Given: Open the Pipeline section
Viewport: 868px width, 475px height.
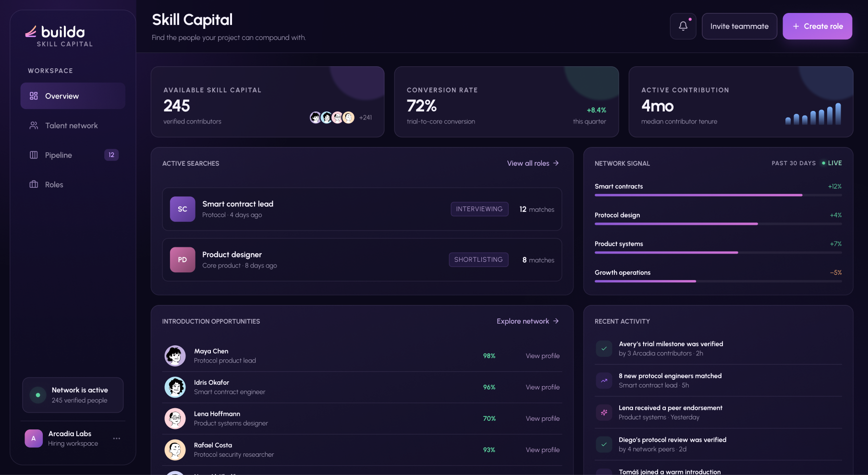Looking at the screenshot, I should tap(73, 155).
